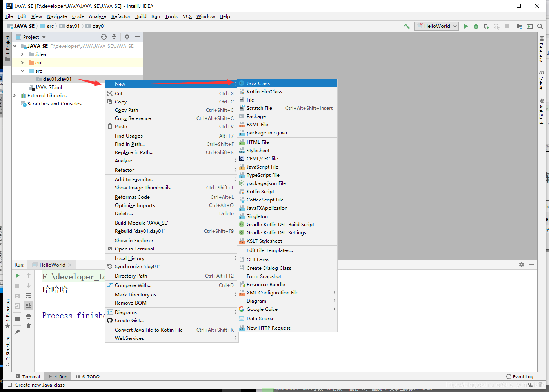Click JAVA_SE breadcrumb
Screen dimensions: 549x392
tap(21, 26)
